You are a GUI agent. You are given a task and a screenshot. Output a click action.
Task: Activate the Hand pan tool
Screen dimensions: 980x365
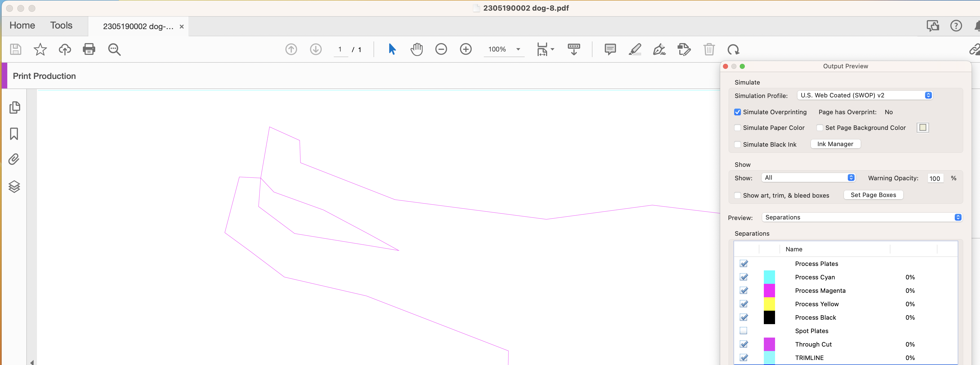[x=417, y=50]
